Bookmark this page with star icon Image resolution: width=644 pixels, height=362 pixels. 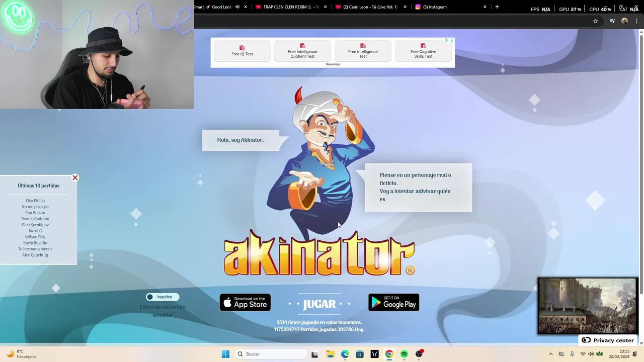point(596,21)
